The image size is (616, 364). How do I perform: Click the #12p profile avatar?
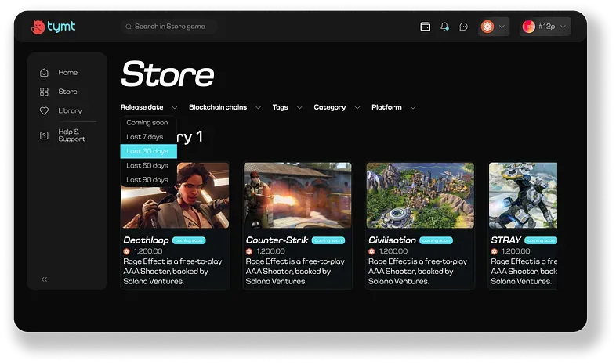click(529, 27)
